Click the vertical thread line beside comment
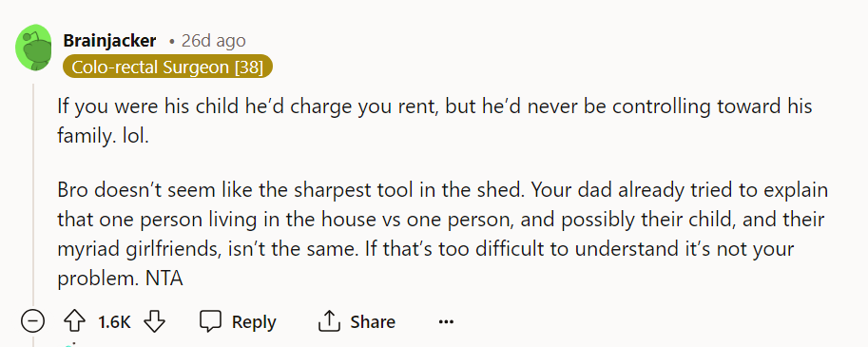 pyautogui.click(x=33, y=194)
